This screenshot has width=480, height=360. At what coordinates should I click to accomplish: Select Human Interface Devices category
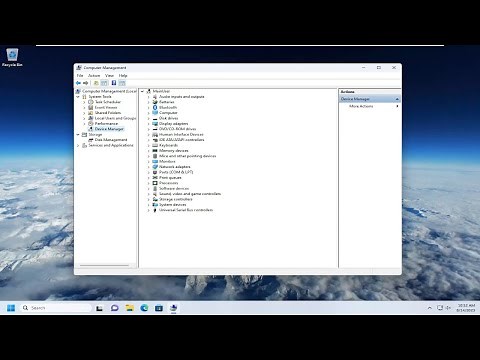click(x=181, y=135)
